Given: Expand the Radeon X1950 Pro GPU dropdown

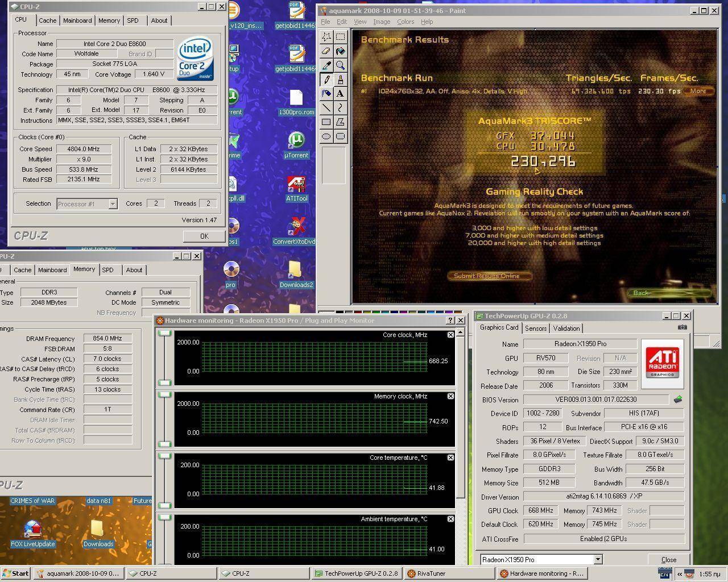Looking at the screenshot, I should (x=598, y=560).
